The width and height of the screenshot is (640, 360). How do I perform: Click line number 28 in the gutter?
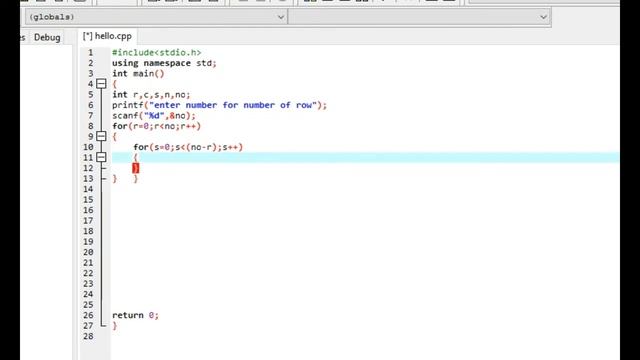tap(88, 336)
